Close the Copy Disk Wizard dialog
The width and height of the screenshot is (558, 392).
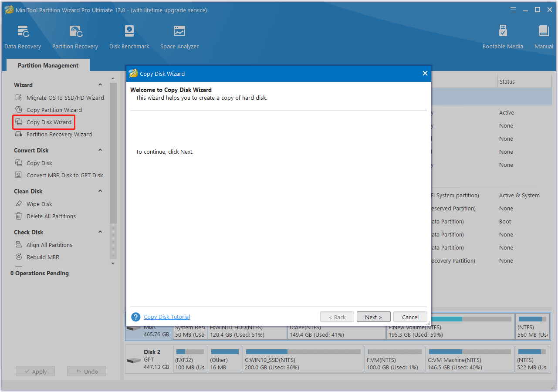coord(425,73)
